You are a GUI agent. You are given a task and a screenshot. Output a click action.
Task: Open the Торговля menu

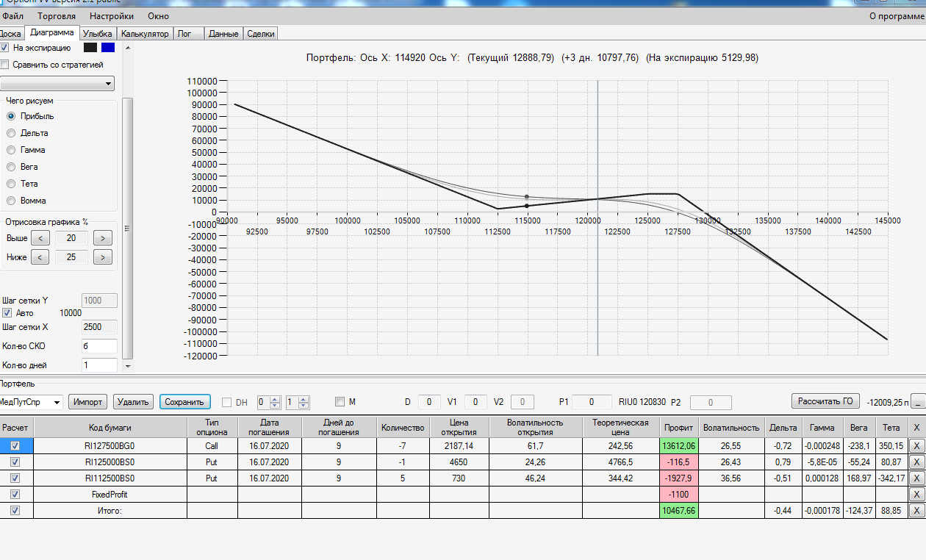click(56, 15)
